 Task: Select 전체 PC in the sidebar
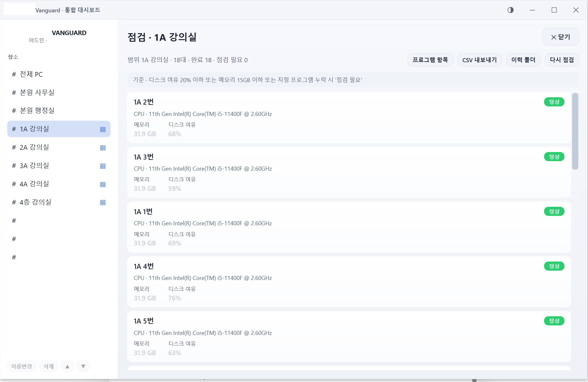(59, 74)
